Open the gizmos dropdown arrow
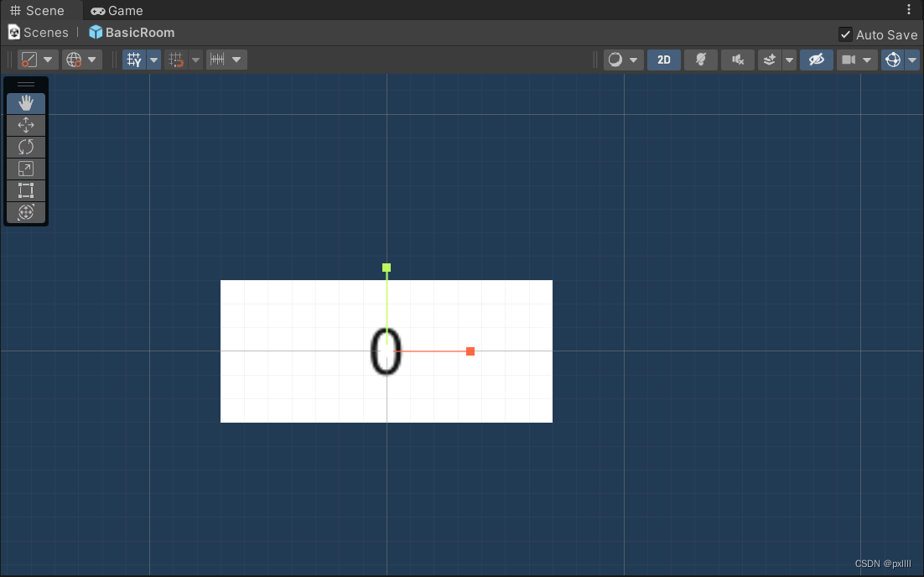Image resolution: width=924 pixels, height=577 pixels. coord(912,60)
